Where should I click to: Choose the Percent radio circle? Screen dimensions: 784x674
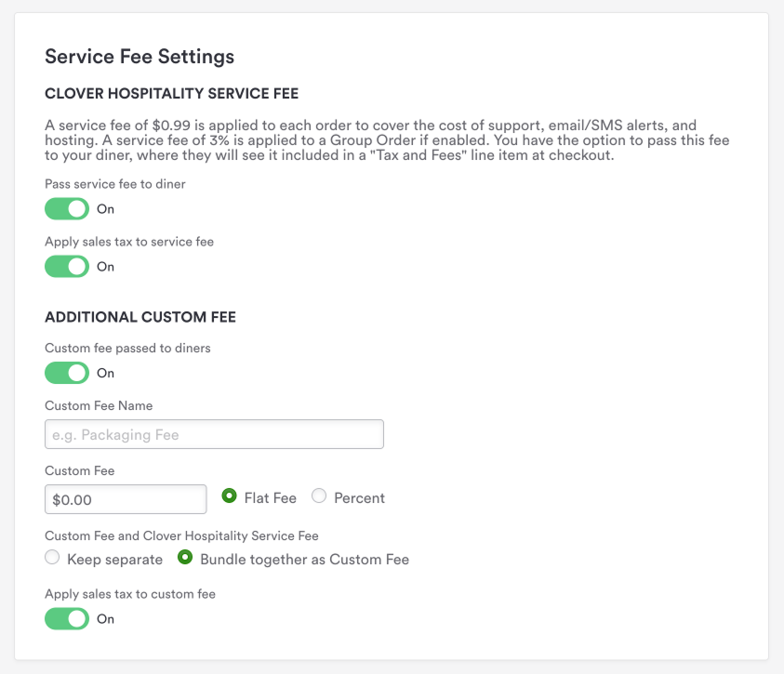[319, 496]
